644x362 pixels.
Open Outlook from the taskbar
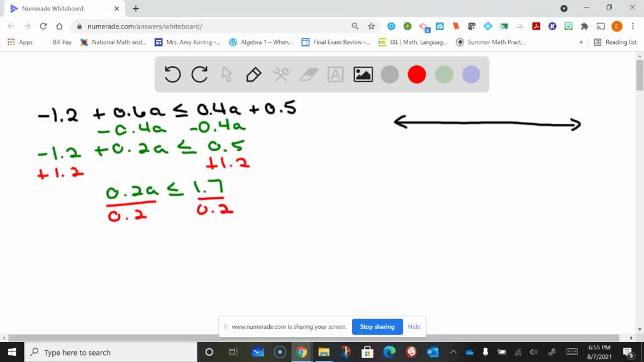tap(433, 352)
